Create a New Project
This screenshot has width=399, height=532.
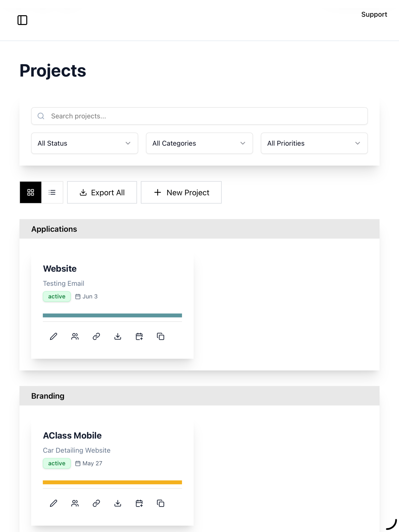pos(181,192)
